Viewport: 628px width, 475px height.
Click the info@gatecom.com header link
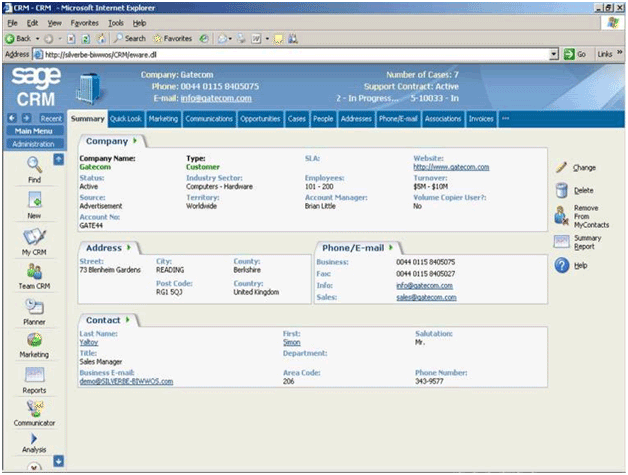coord(216,98)
